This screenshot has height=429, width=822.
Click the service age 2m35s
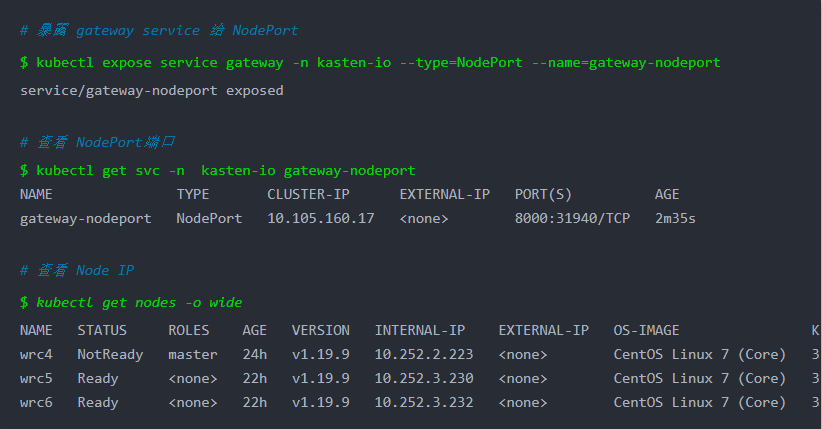pyautogui.click(x=675, y=219)
